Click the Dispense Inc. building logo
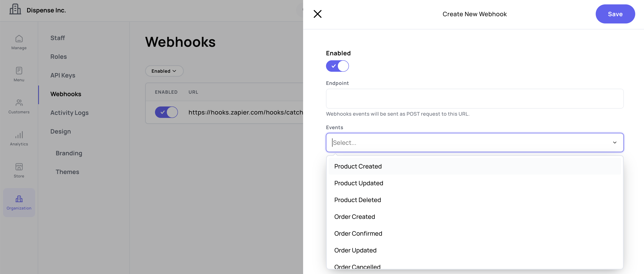 click(15, 10)
